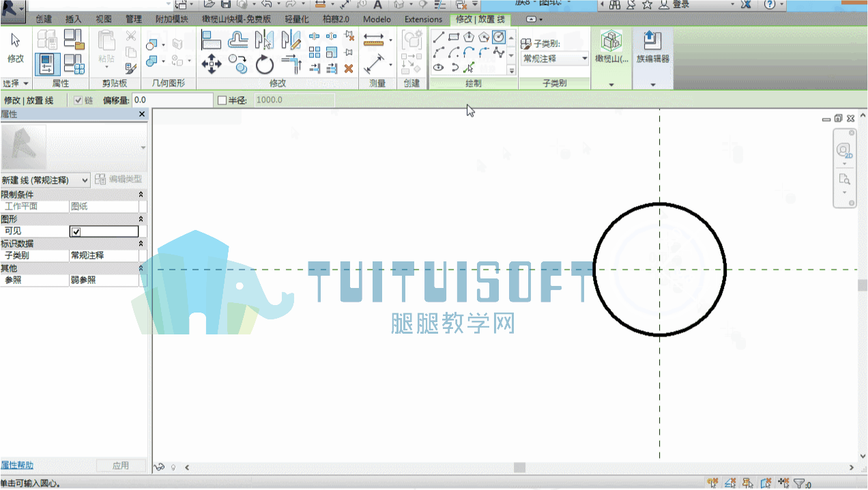Select the Rotate tool
Screen dimensions: 868x490
pos(264,65)
